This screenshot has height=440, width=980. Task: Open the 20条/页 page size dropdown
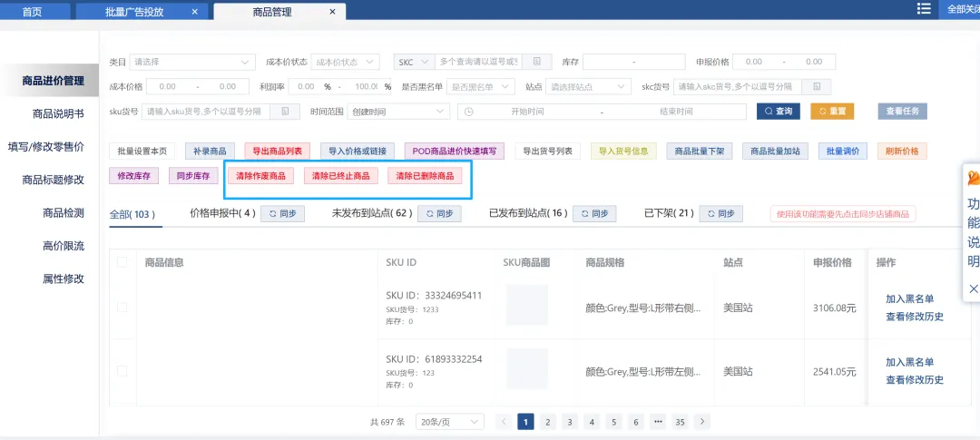450,422
